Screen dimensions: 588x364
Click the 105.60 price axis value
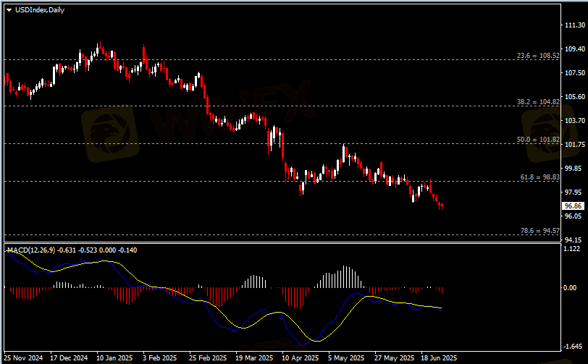575,97
